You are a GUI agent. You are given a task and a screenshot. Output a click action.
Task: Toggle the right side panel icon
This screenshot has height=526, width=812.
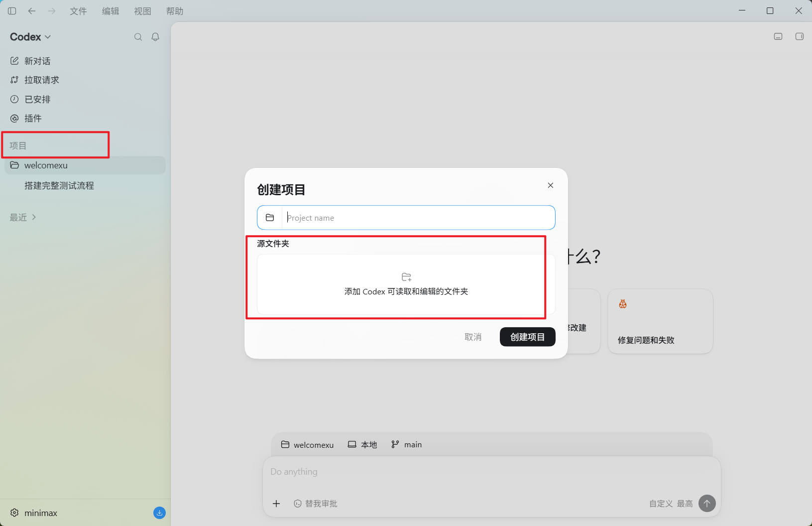pyautogui.click(x=800, y=36)
